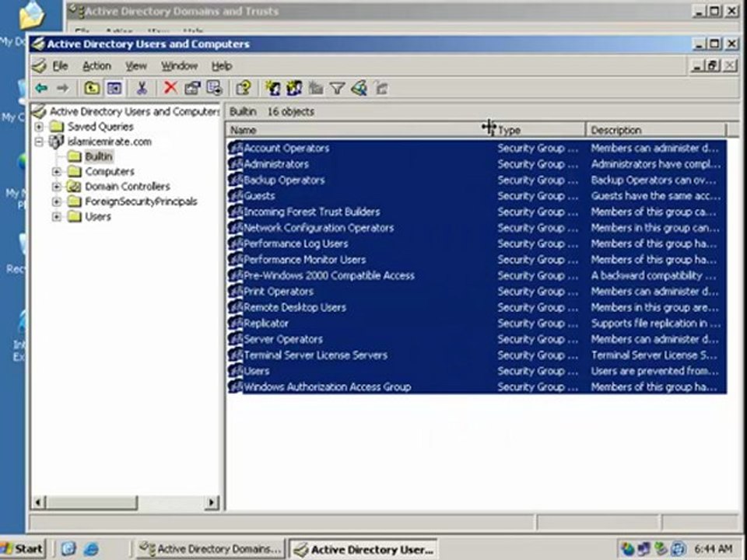Click the Back arrow toolbar icon
747x560 pixels.
(42, 88)
